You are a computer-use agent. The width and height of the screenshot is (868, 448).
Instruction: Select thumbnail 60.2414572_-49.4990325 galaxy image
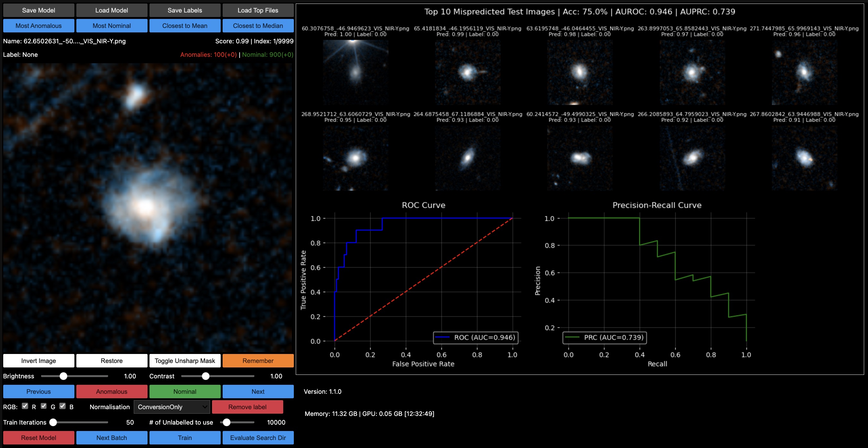(x=580, y=158)
